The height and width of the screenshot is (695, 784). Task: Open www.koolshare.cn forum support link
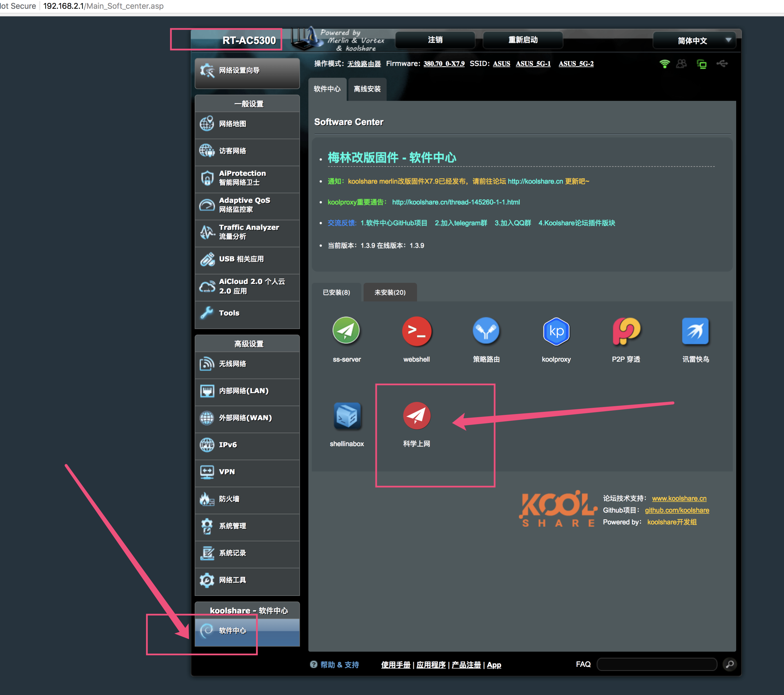coord(679,499)
